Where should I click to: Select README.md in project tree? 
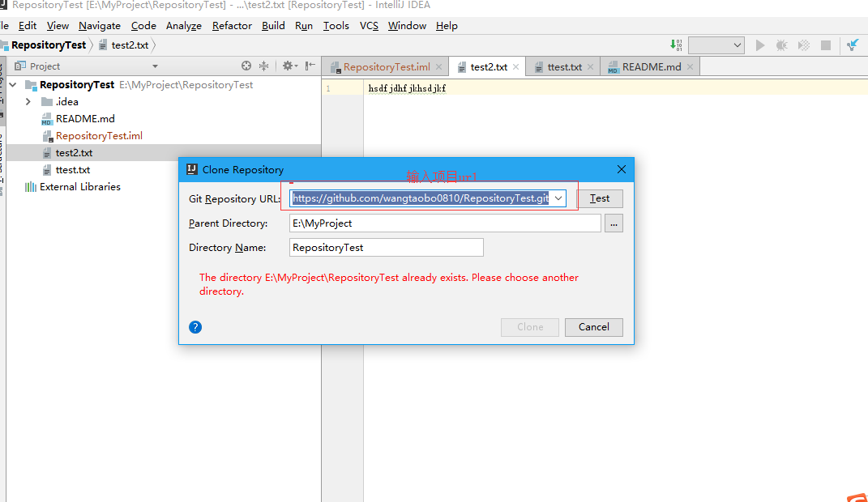(85, 119)
